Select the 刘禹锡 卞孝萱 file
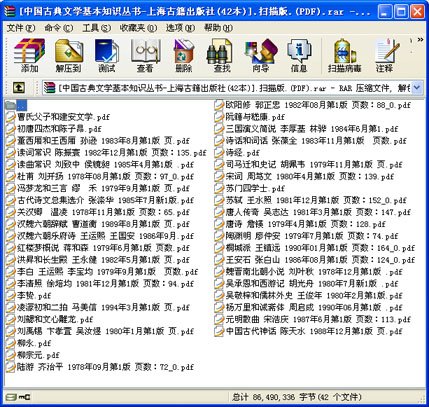The width and height of the screenshot is (429, 407). click(x=100, y=332)
